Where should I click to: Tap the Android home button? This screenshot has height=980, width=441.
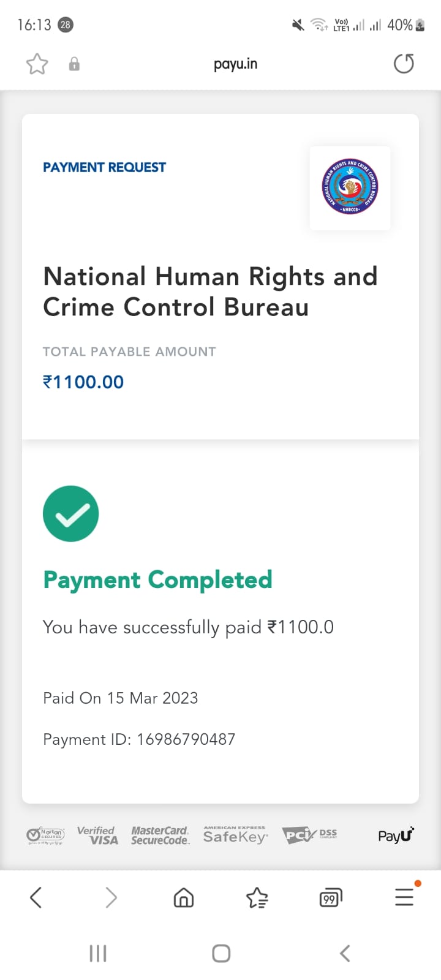221,953
